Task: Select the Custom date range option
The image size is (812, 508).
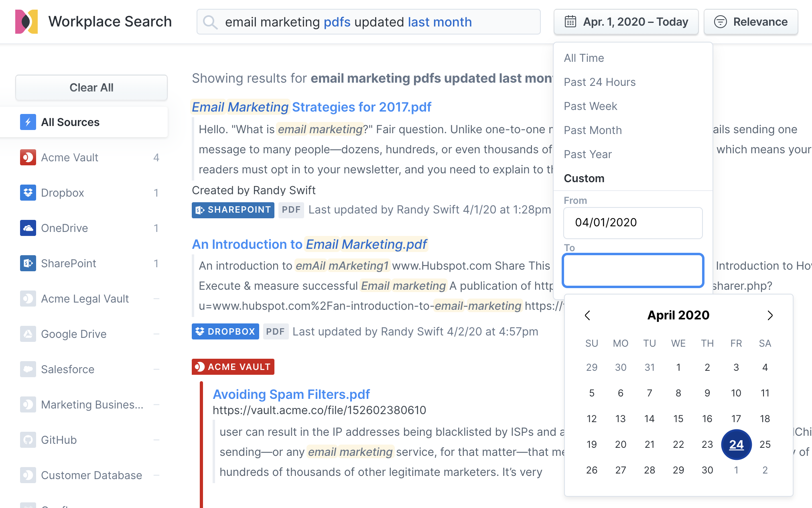Action: (x=584, y=178)
